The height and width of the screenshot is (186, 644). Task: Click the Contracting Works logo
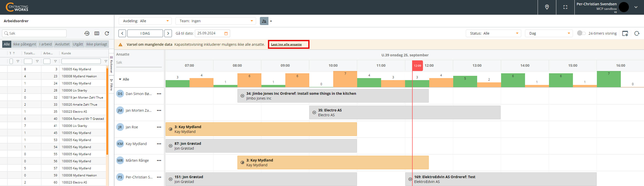[x=17, y=7]
